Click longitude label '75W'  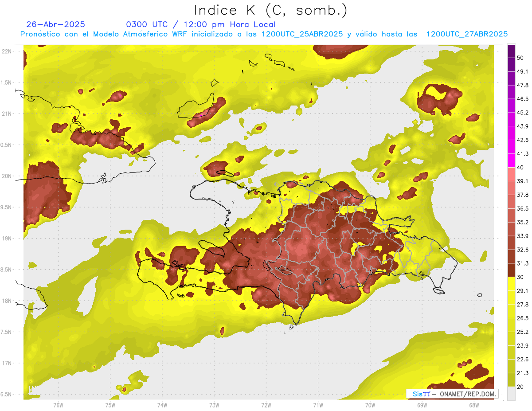[110, 405]
